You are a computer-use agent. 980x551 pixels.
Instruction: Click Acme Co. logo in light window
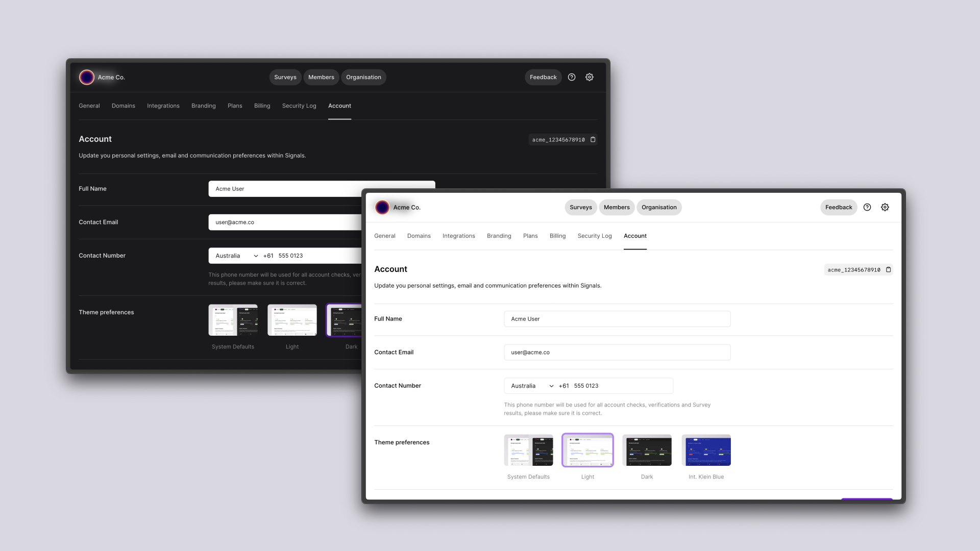click(x=382, y=207)
